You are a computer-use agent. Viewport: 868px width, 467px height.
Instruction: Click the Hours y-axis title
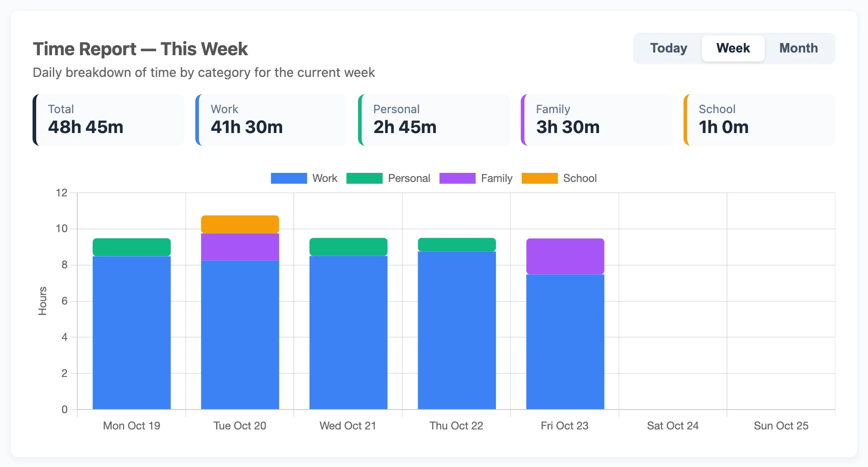click(x=42, y=301)
